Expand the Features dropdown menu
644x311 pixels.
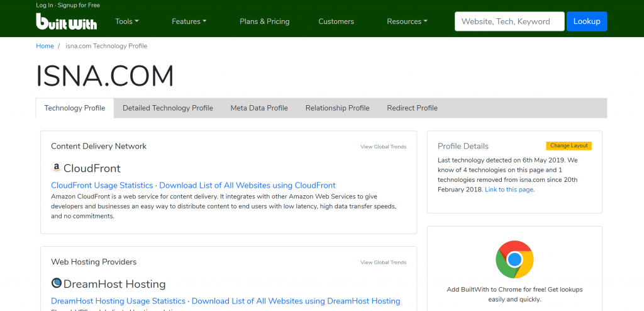(x=189, y=21)
